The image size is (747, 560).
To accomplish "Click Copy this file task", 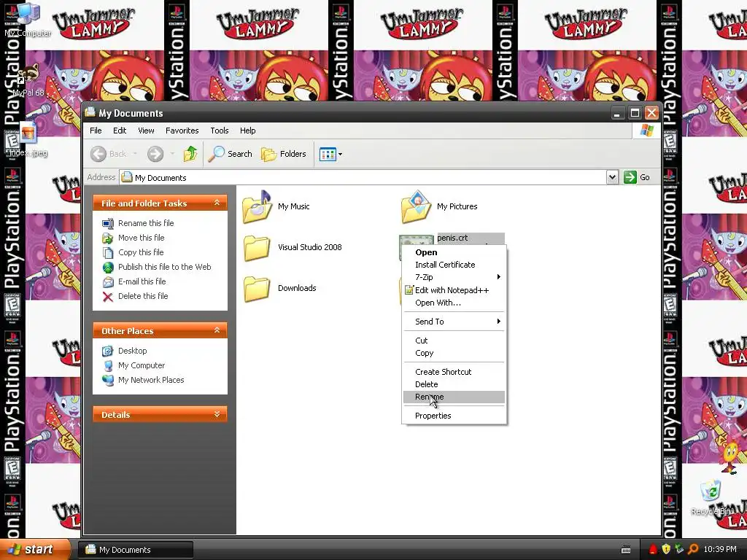I will point(141,252).
